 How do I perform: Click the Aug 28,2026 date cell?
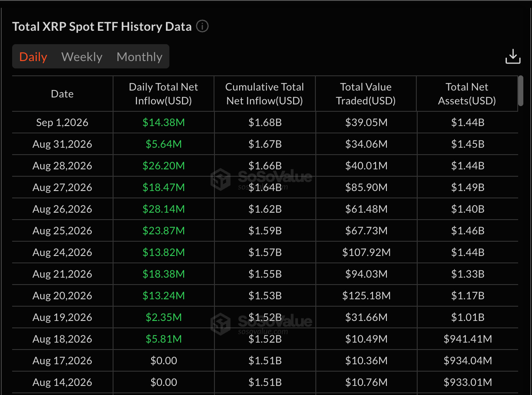(62, 166)
